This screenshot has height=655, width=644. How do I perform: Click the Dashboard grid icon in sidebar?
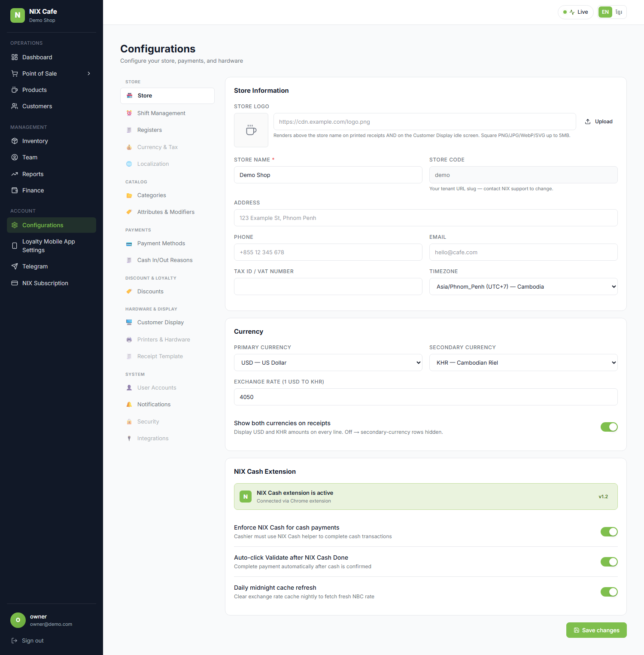[x=15, y=57]
